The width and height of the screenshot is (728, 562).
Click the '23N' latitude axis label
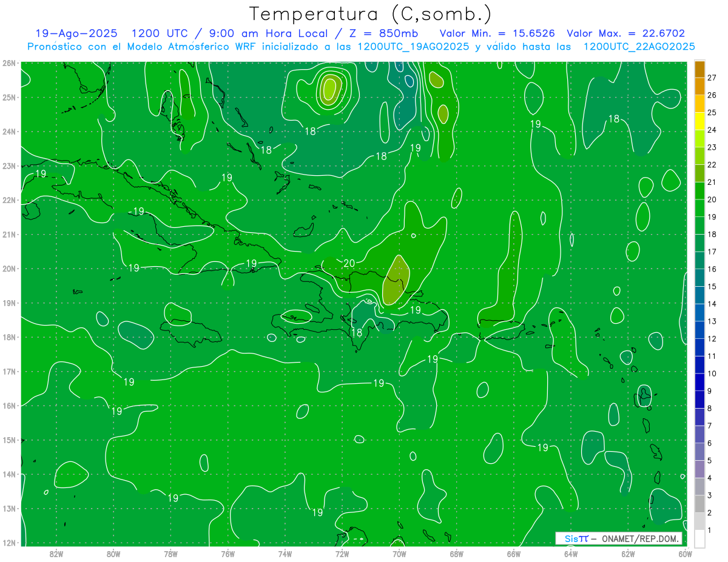[x=9, y=166]
